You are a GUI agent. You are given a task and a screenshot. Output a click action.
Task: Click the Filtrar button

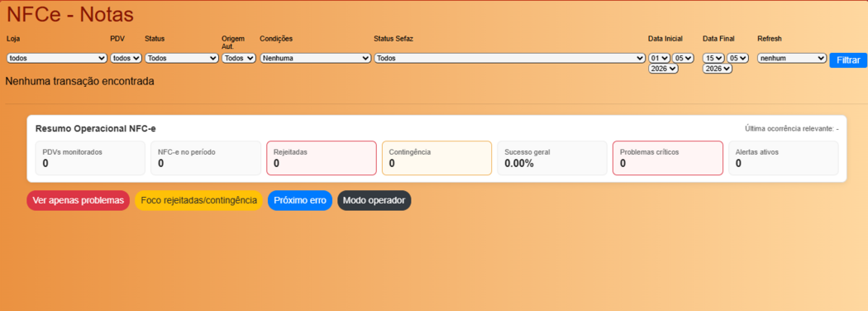tap(848, 60)
